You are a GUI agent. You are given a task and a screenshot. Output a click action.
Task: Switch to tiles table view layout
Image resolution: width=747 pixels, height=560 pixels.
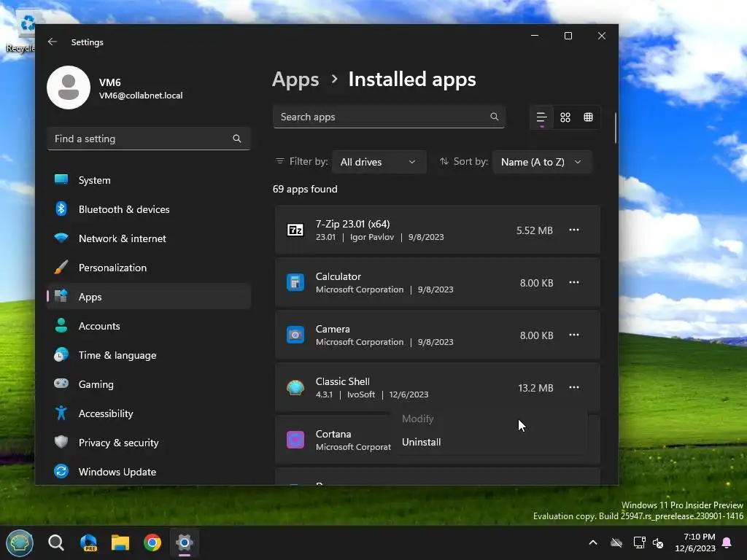point(589,117)
